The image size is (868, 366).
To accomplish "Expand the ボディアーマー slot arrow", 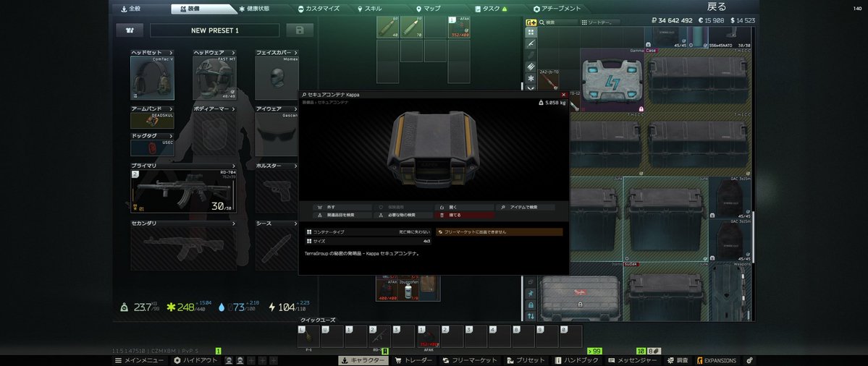I will tap(234, 109).
